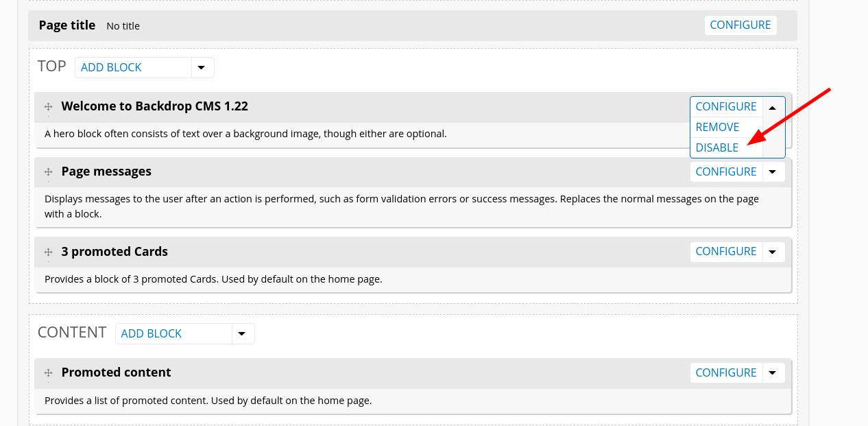The image size is (868, 426).
Task: Expand CONTENT region Add Block dropdown arrow
Action: [x=242, y=333]
